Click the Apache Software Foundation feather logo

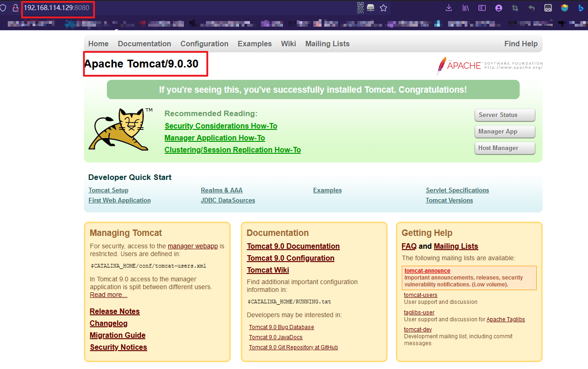(489, 65)
